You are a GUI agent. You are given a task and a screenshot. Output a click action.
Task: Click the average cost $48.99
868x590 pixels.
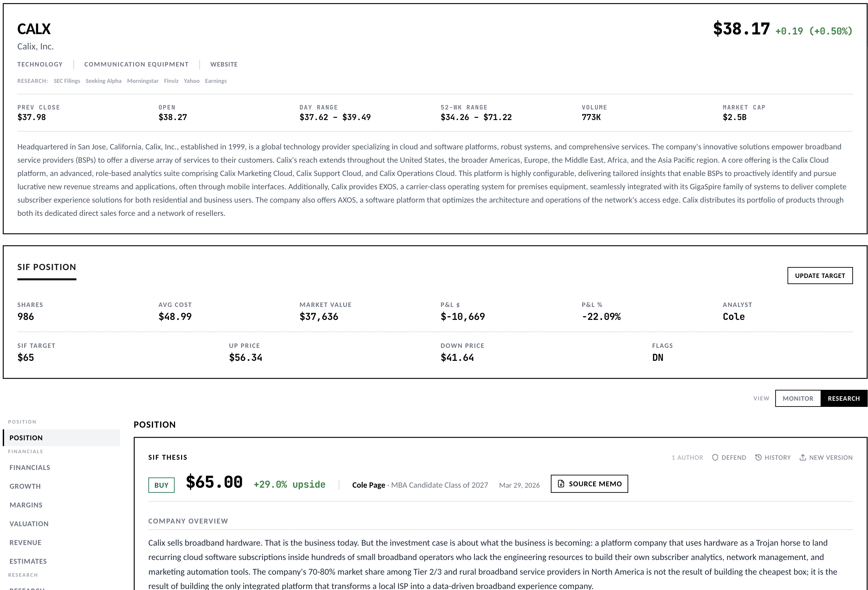175,317
